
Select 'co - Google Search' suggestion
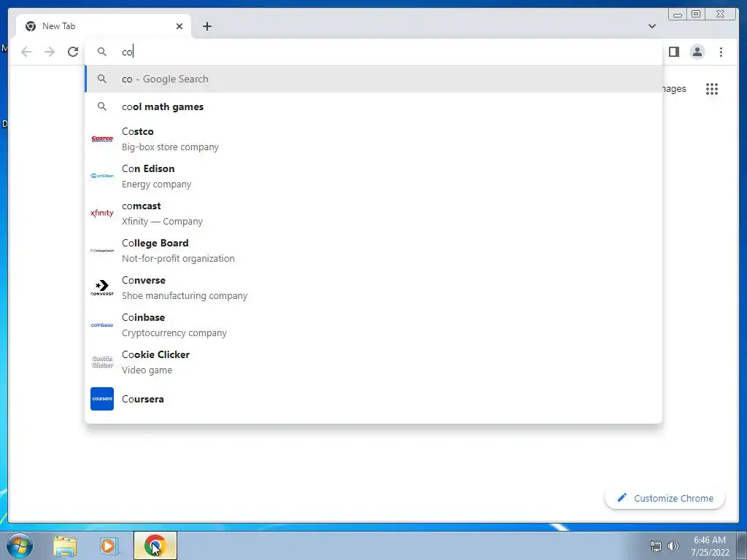click(373, 79)
